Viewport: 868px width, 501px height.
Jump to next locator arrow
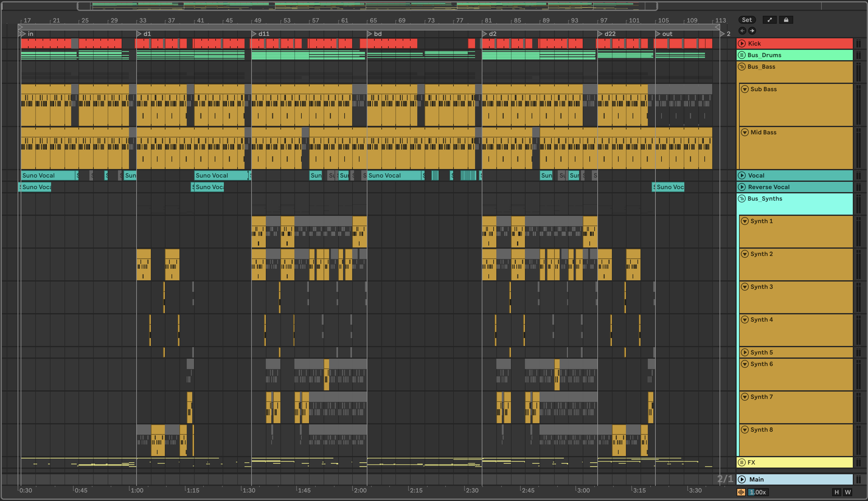tap(752, 31)
